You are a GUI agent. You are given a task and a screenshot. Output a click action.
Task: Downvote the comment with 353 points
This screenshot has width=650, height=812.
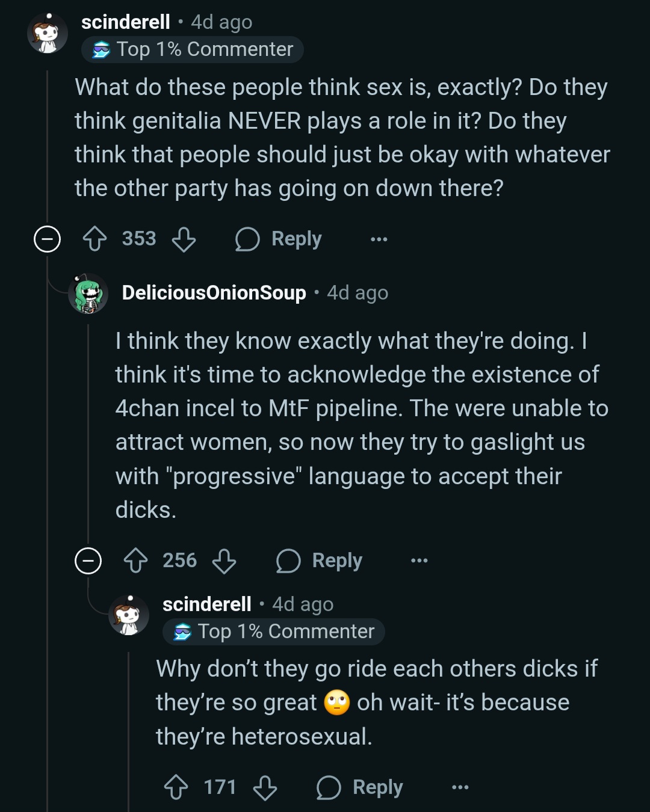click(184, 239)
